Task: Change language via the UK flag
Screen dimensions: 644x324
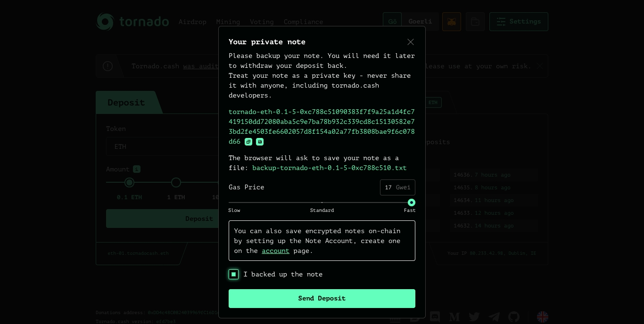Action: 543,317
